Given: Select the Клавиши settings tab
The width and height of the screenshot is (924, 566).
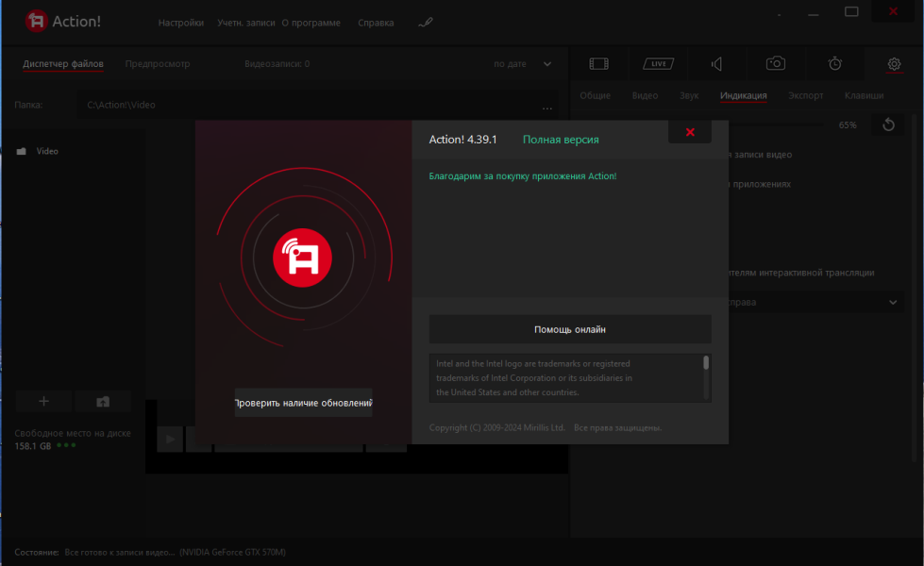Looking at the screenshot, I should click(864, 95).
